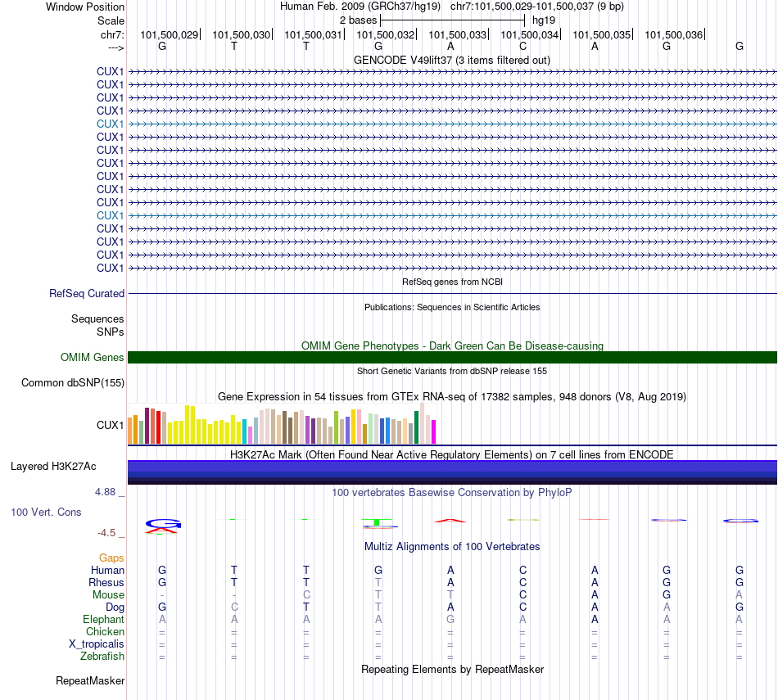Click the 4.88 PhyloP upper scale value
778x700 pixels.
pos(105,492)
